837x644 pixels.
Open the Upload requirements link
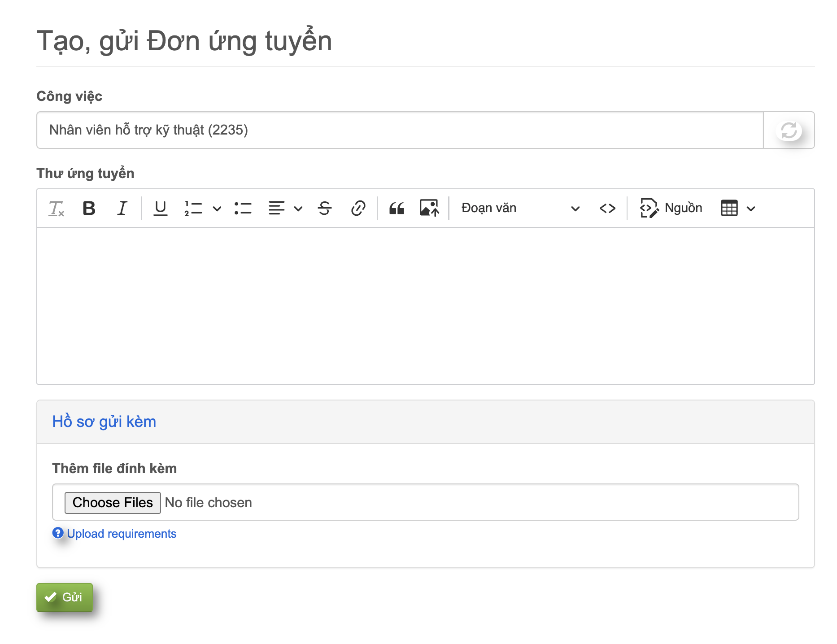[121, 534]
